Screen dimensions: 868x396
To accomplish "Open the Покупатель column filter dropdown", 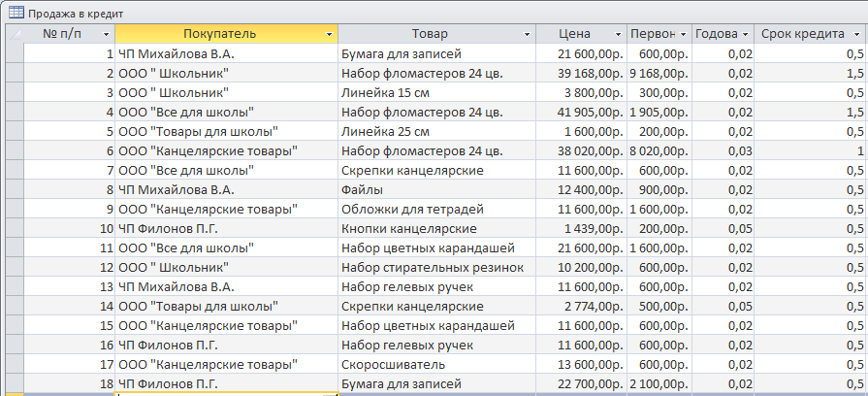I will coord(330,34).
